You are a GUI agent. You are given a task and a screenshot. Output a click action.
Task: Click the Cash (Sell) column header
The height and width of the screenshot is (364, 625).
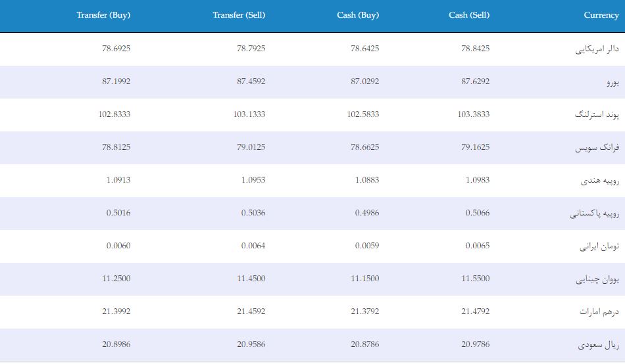469,15
